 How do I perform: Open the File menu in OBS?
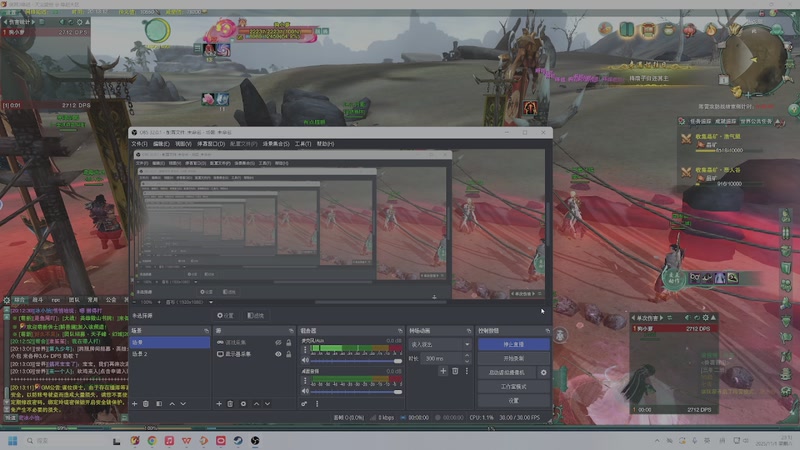[x=139, y=144]
